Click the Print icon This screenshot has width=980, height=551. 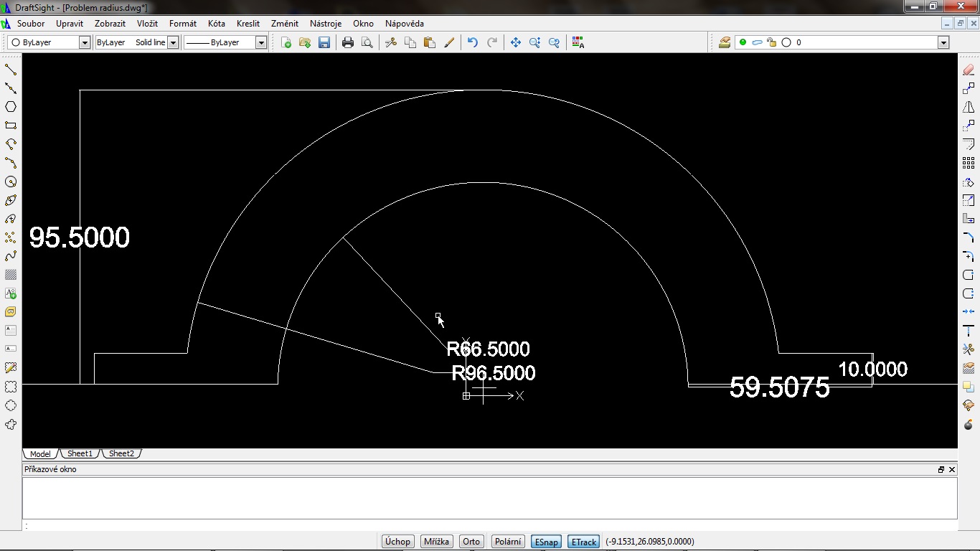click(x=348, y=43)
